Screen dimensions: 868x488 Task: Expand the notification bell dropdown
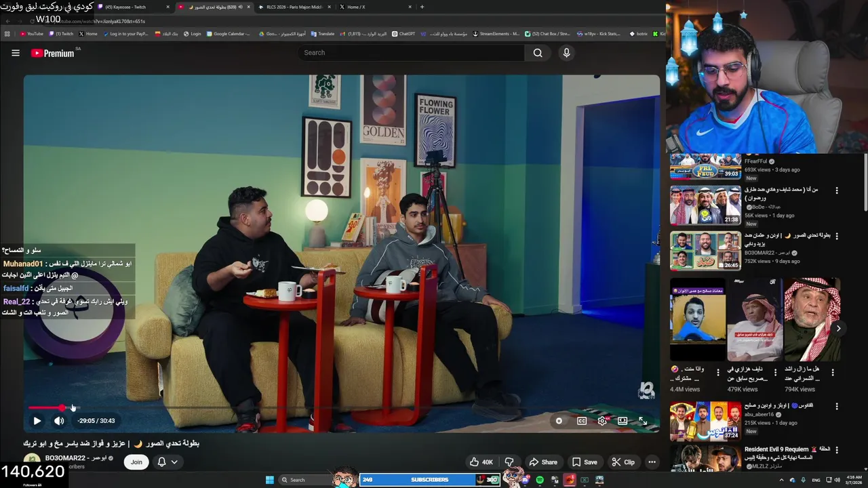[167, 462]
